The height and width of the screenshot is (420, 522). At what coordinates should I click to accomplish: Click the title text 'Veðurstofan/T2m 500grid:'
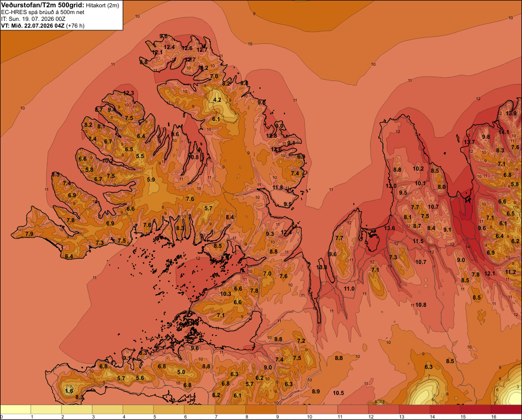pos(42,5)
